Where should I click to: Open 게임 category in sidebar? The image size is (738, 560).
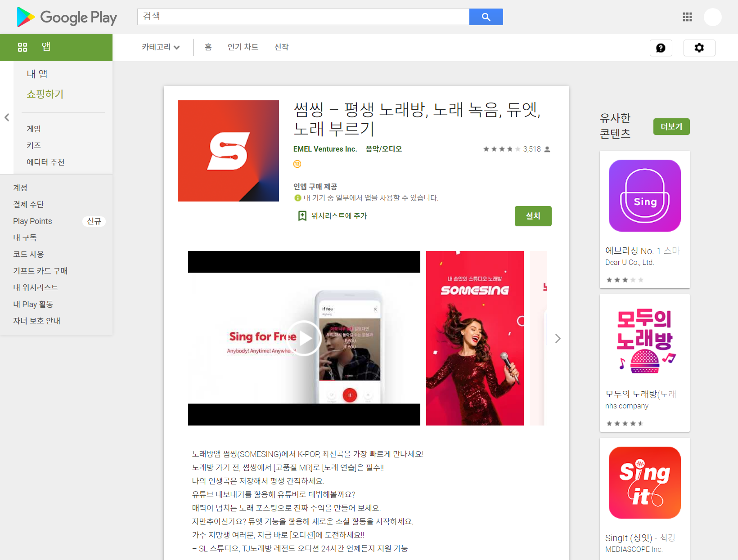(34, 129)
